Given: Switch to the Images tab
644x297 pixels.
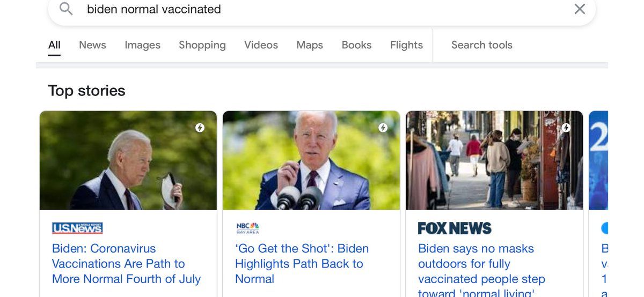Looking at the screenshot, I should click(x=142, y=45).
